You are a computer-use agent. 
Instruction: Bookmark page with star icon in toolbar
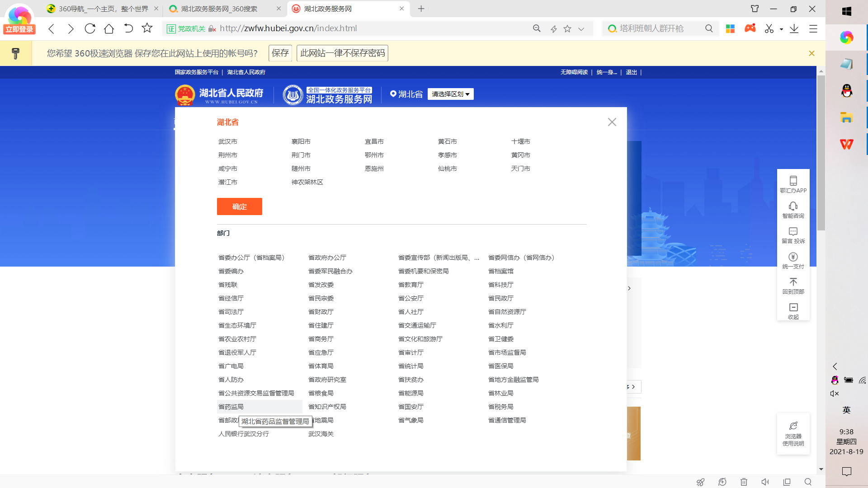point(147,28)
